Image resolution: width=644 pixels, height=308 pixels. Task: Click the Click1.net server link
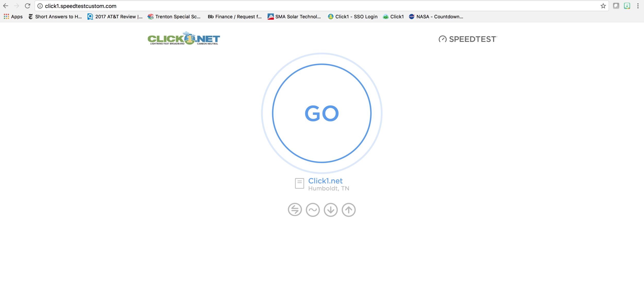(325, 181)
